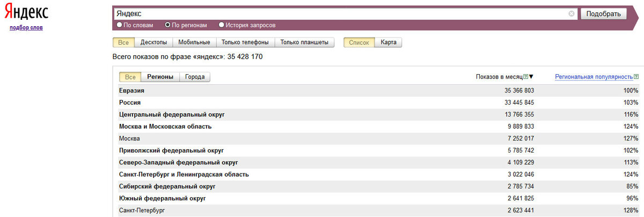This screenshot has height=217, width=644.
Task: Click Сибирский федеральный округ row
Action: (167, 186)
